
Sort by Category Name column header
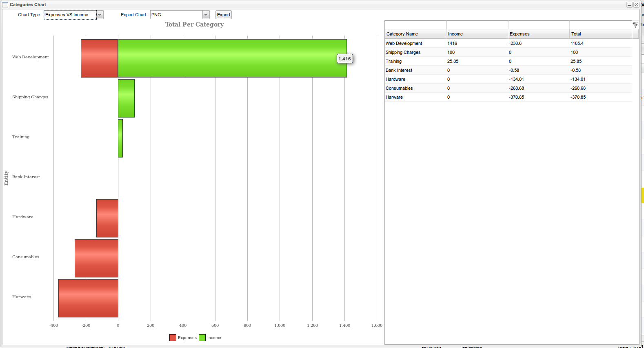pyautogui.click(x=415, y=34)
